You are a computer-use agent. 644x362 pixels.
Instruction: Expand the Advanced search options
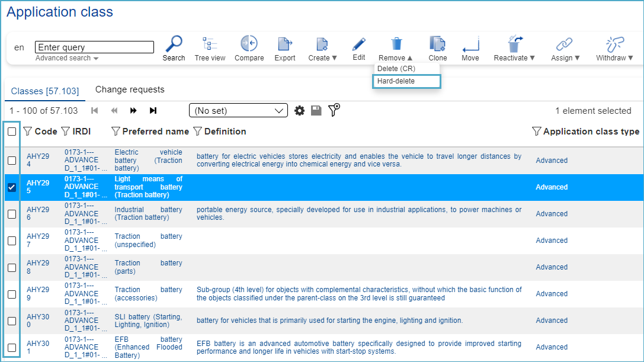[67, 58]
